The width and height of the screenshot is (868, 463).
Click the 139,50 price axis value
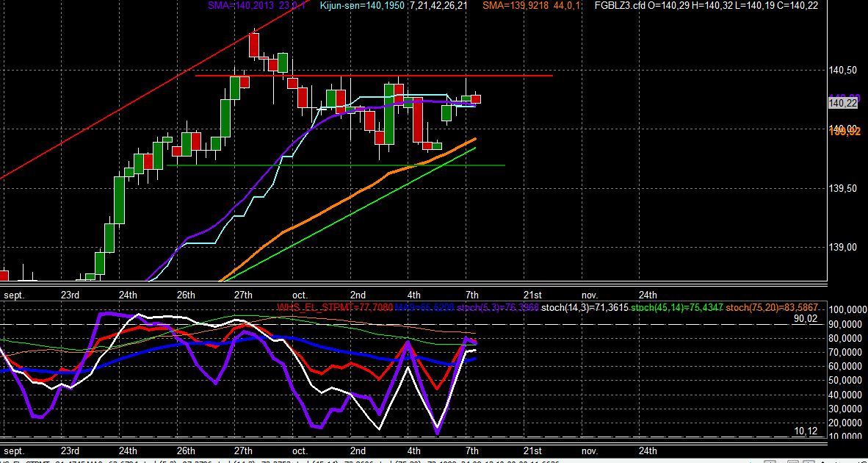point(843,188)
